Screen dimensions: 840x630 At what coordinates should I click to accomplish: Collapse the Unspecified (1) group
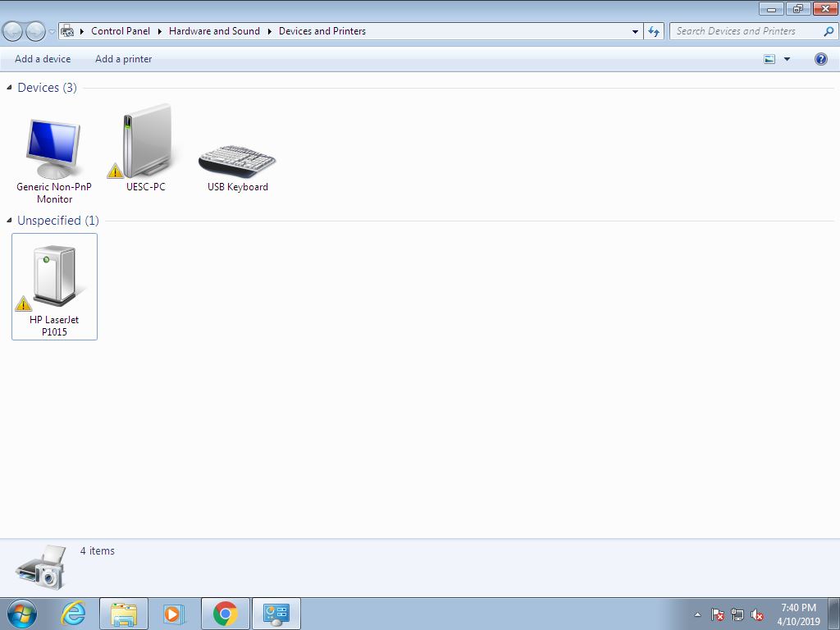[9, 220]
